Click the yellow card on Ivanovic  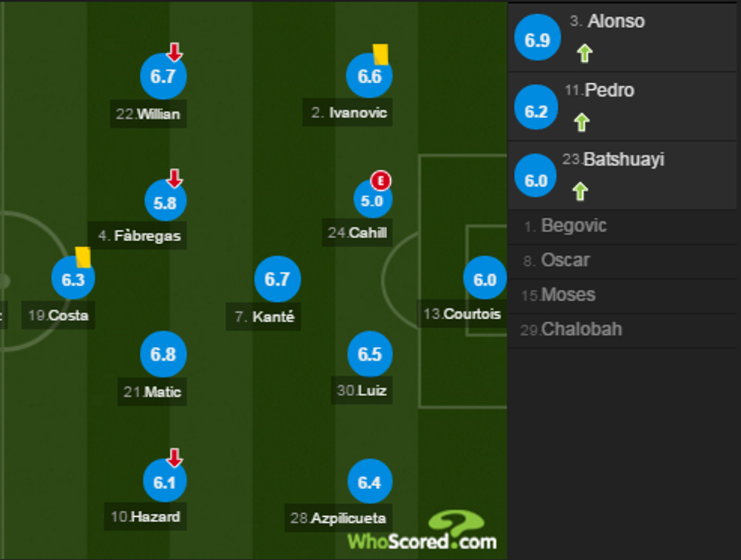click(380, 53)
